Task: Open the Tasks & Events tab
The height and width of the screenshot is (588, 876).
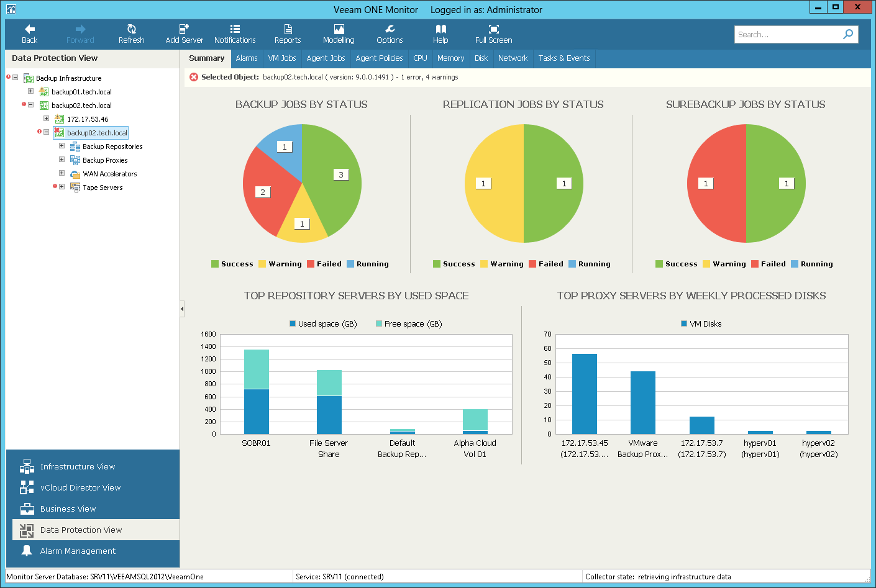Action: tap(564, 58)
